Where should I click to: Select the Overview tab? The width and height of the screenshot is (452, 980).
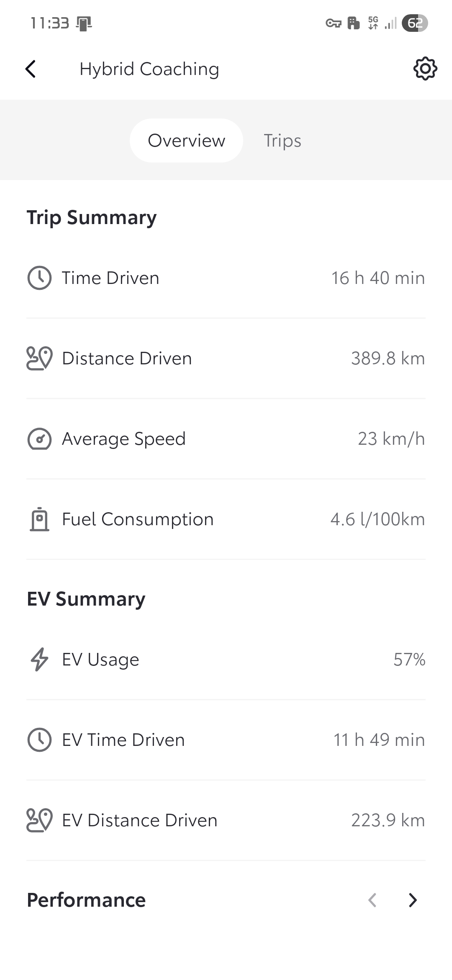(x=186, y=141)
